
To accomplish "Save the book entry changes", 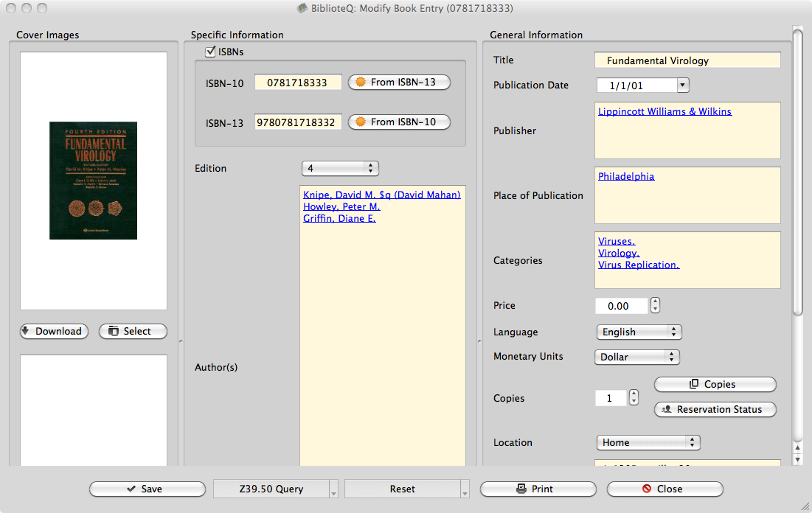I will (x=147, y=489).
